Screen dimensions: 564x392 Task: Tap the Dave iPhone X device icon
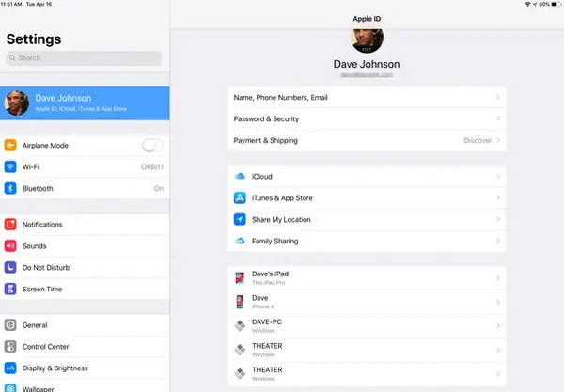[240, 302]
